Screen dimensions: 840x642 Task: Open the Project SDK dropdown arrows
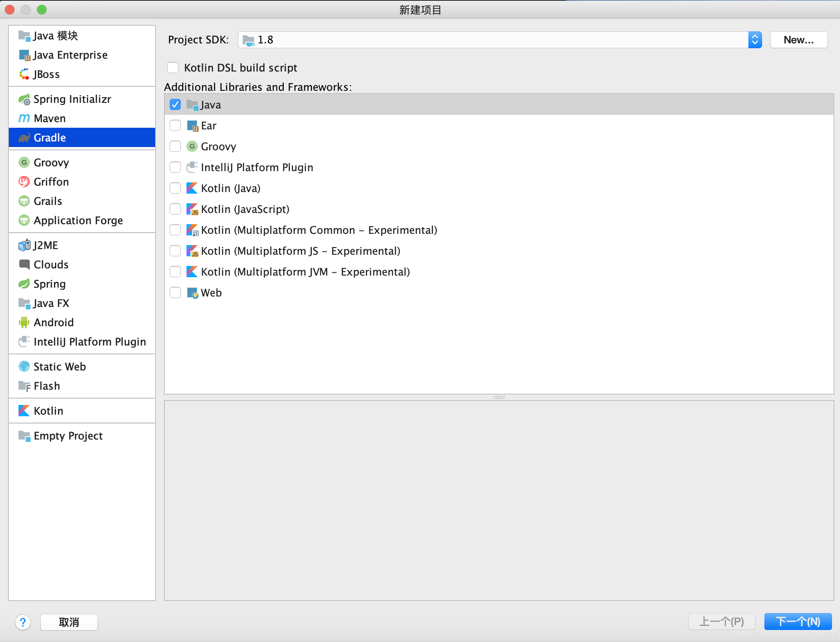click(x=754, y=40)
